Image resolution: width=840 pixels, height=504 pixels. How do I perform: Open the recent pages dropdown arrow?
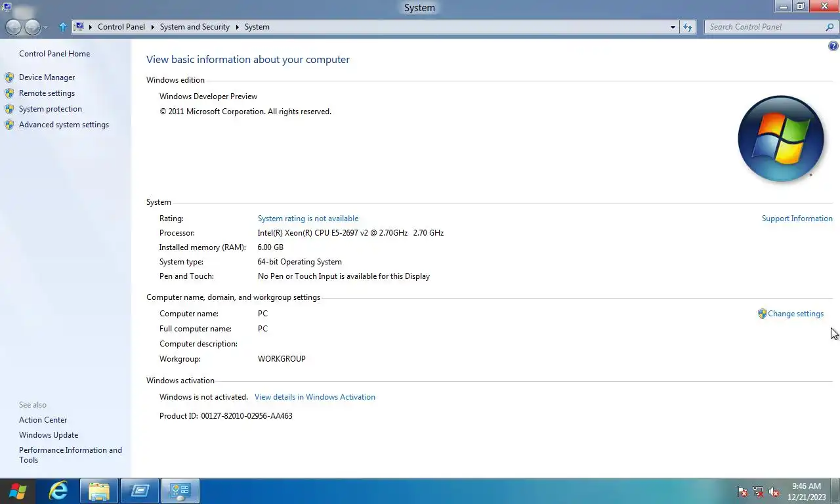click(x=45, y=28)
